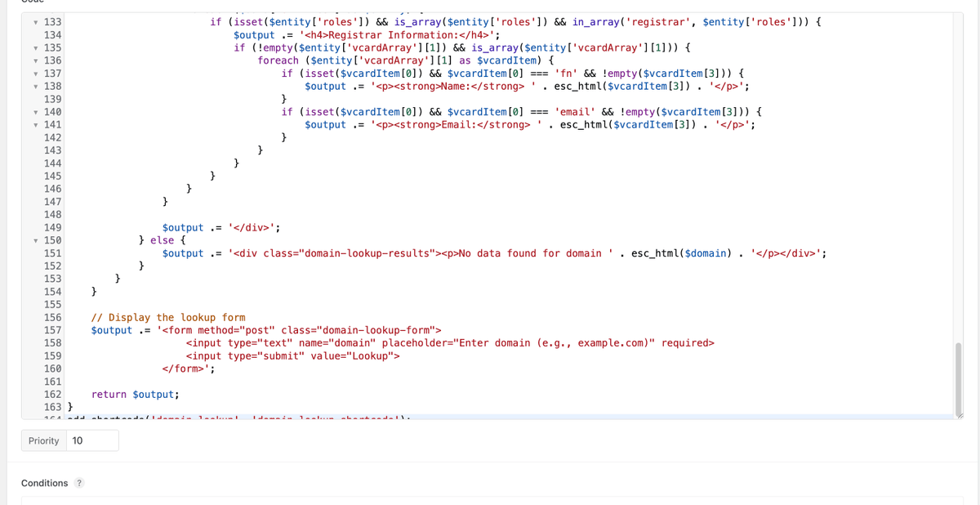Open the Conditions help question mark icon
This screenshot has height=505, width=980.
click(79, 483)
